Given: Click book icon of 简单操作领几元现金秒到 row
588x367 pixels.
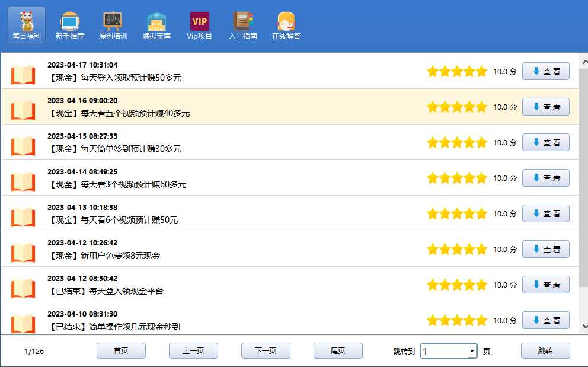Looking at the screenshot, I should 23,324.
